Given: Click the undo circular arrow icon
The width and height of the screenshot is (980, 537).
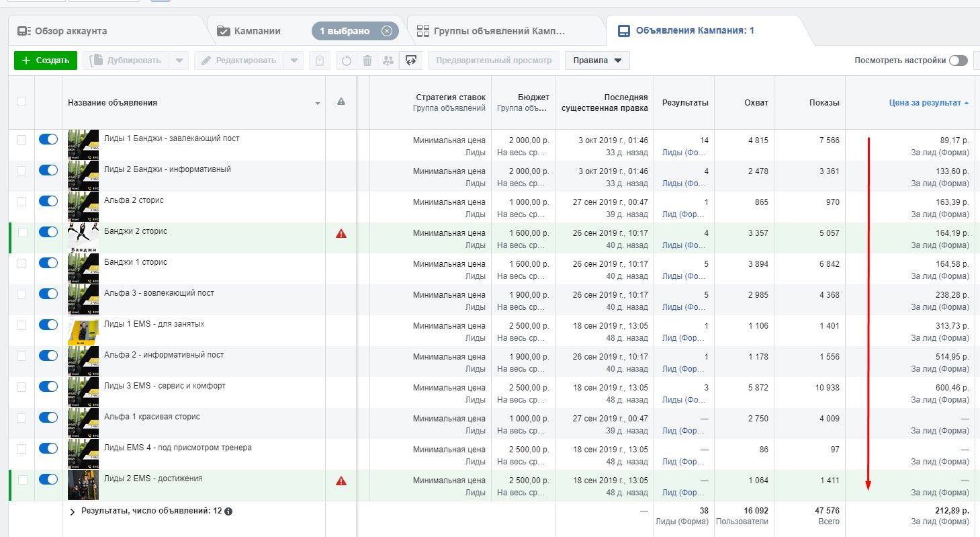Looking at the screenshot, I should (347, 60).
